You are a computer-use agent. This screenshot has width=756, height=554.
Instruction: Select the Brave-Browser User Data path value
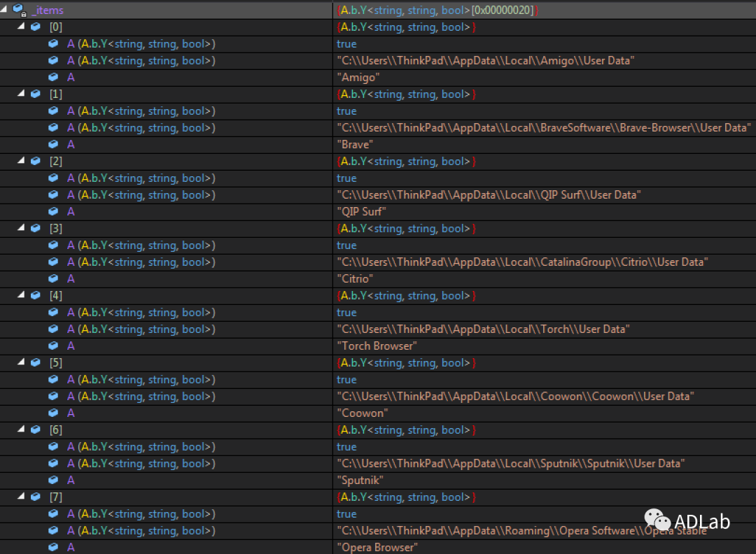543,127
